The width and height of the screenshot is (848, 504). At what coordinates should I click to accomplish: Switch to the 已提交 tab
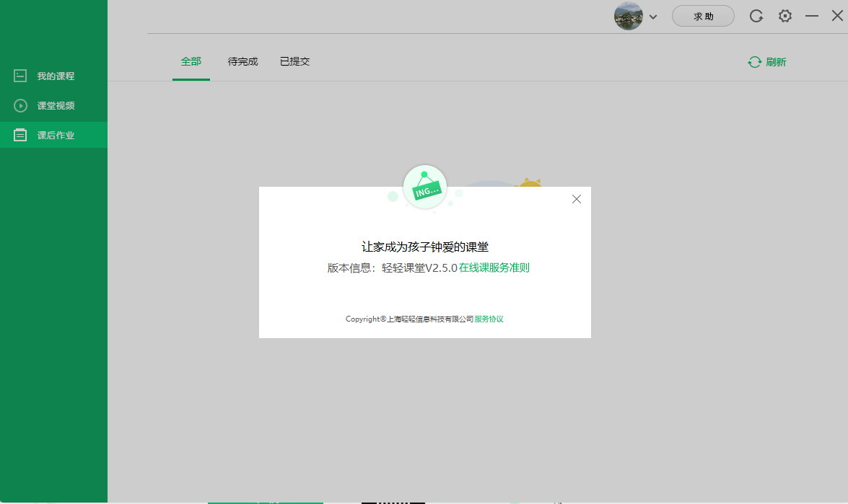point(294,61)
